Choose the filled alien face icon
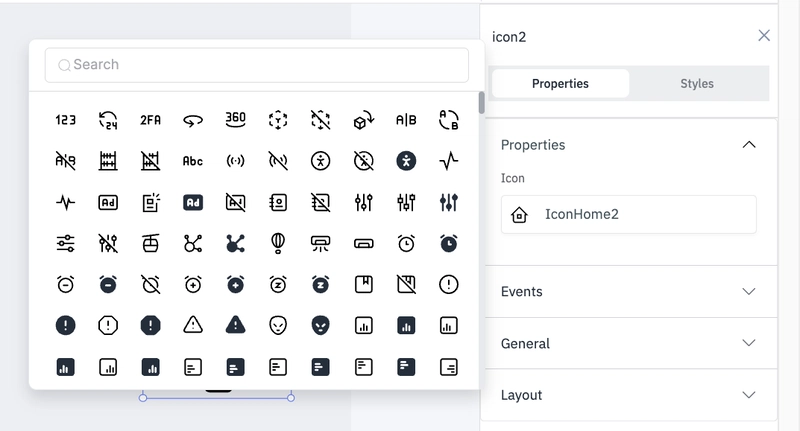 [x=320, y=325]
